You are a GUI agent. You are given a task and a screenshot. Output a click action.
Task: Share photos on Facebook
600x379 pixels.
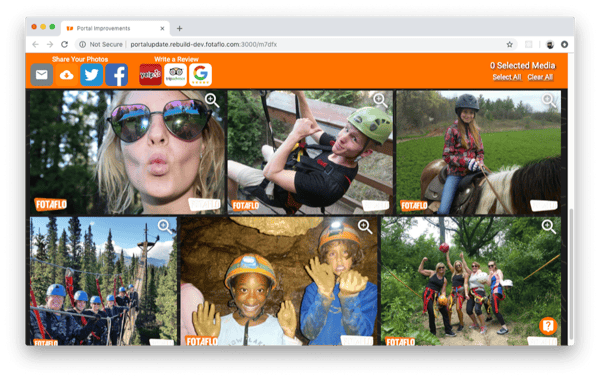(x=116, y=75)
